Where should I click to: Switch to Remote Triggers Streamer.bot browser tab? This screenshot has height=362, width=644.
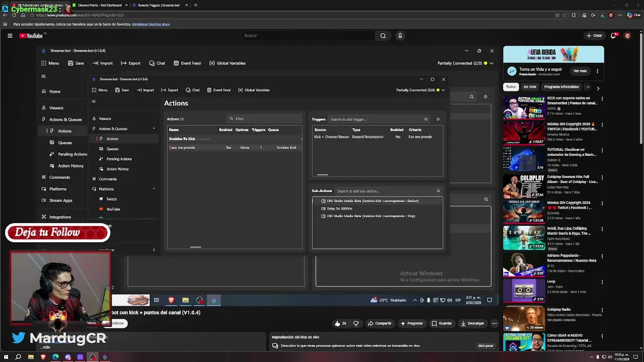(158, 5)
